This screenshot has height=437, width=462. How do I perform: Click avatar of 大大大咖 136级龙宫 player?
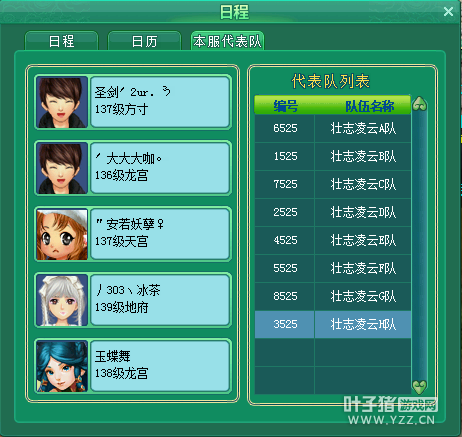pyautogui.click(x=62, y=168)
